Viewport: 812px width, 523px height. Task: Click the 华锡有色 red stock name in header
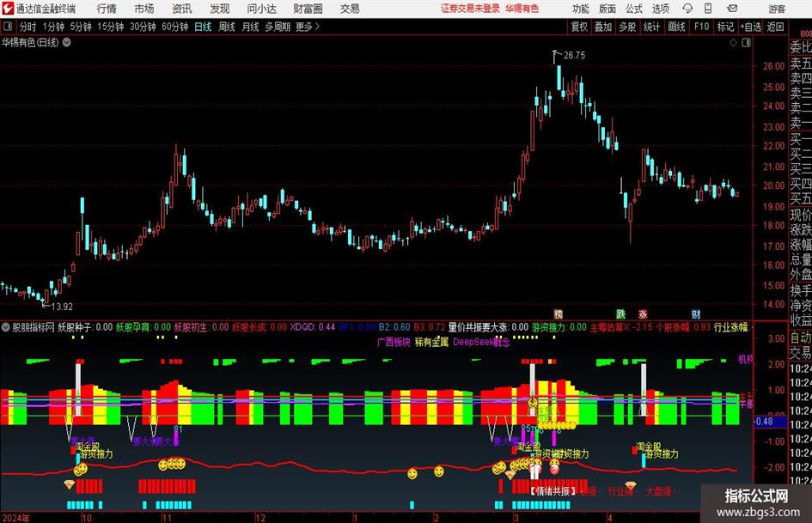[522, 9]
